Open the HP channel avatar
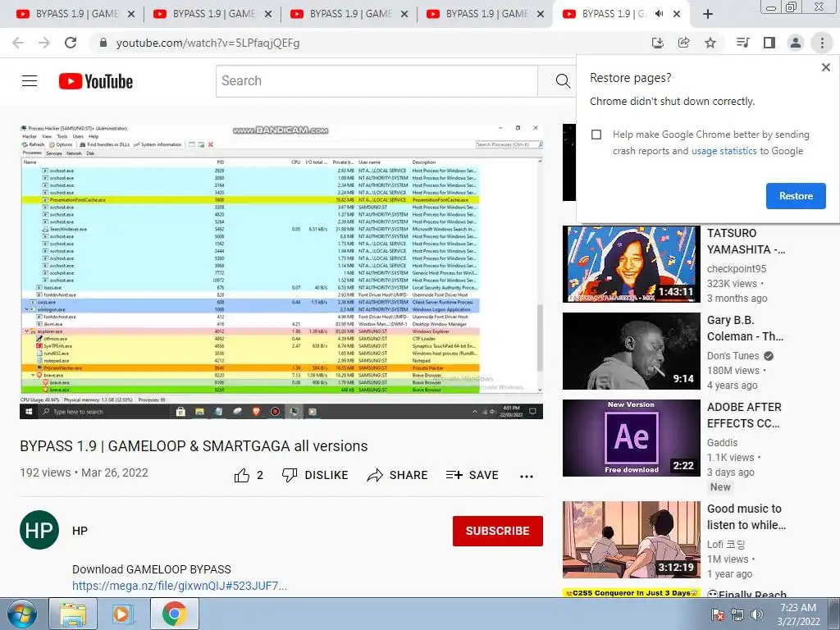This screenshot has width=840, height=630. 39,531
